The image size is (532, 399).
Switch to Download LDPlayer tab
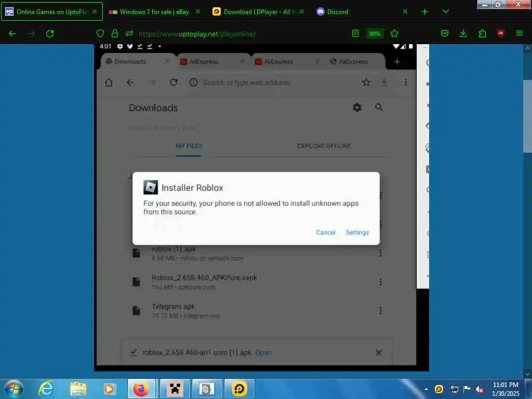pos(258,12)
